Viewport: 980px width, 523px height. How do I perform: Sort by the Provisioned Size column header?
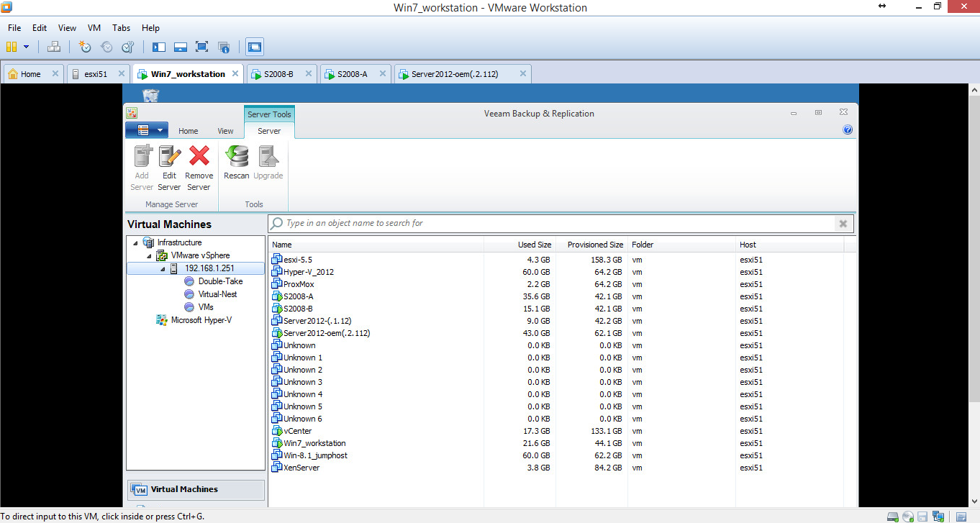coord(591,245)
